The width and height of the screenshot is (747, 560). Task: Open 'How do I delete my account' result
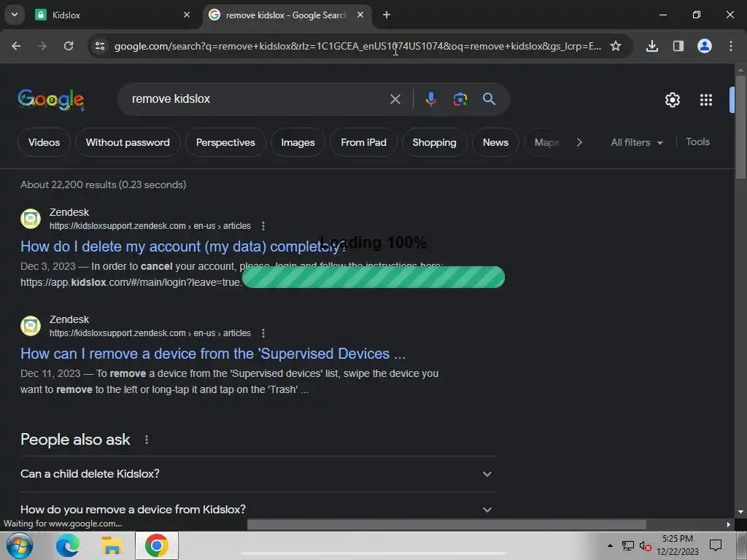click(183, 246)
